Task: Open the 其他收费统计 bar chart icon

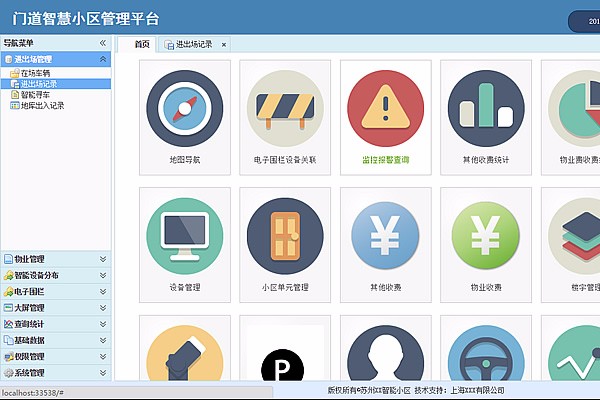Action: (x=486, y=108)
